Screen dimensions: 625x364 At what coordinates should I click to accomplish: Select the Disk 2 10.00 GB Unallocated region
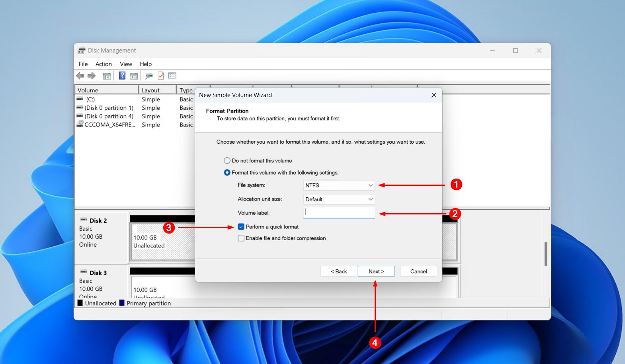[162, 241]
